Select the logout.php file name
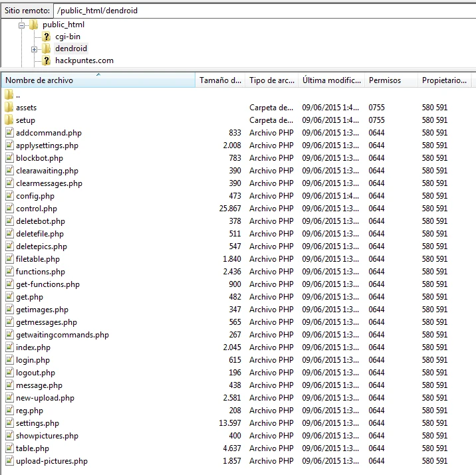Viewport: 476px width, 475px height. tap(35, 373)
